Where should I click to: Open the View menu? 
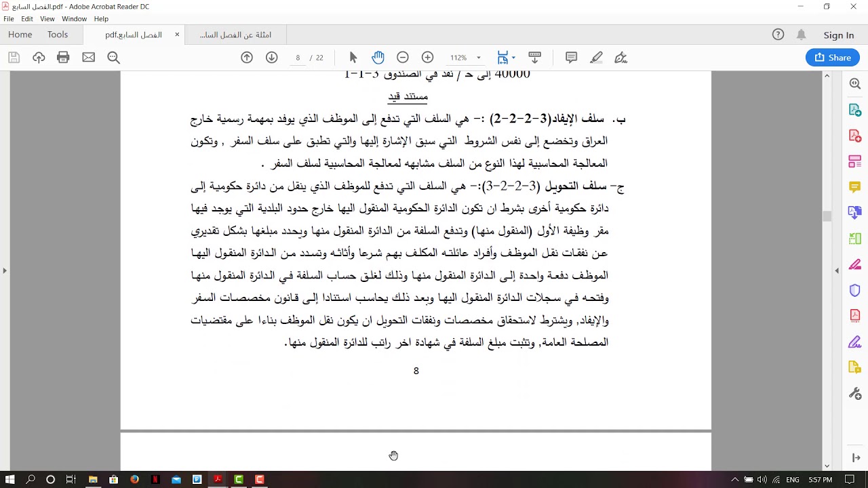pos(47,19)
